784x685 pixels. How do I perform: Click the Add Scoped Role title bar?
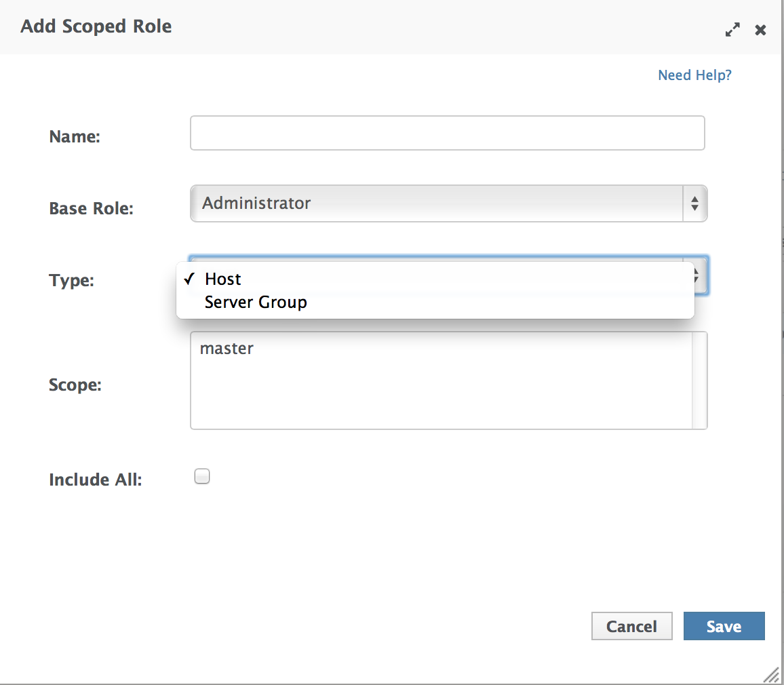tap(339, 27)
